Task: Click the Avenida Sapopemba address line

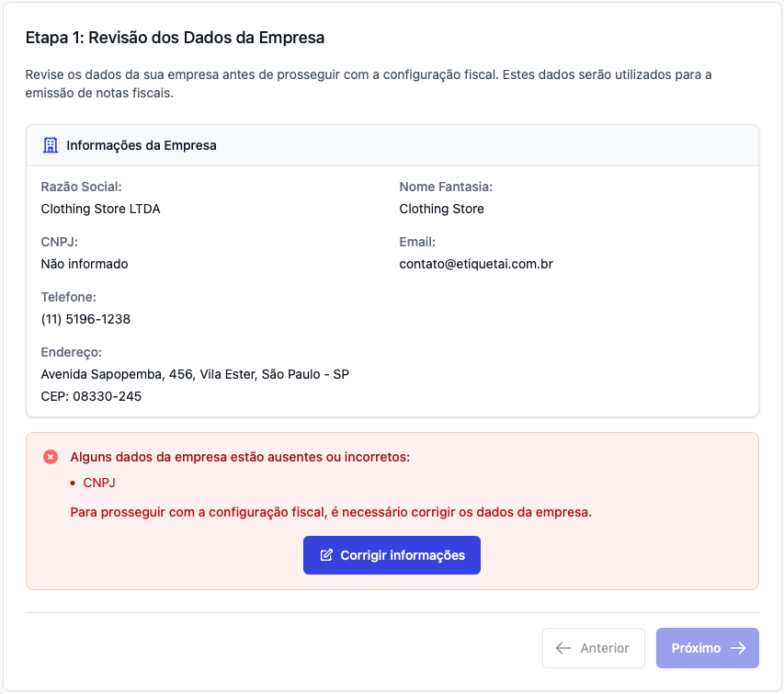Action: [x=195, y=374]
